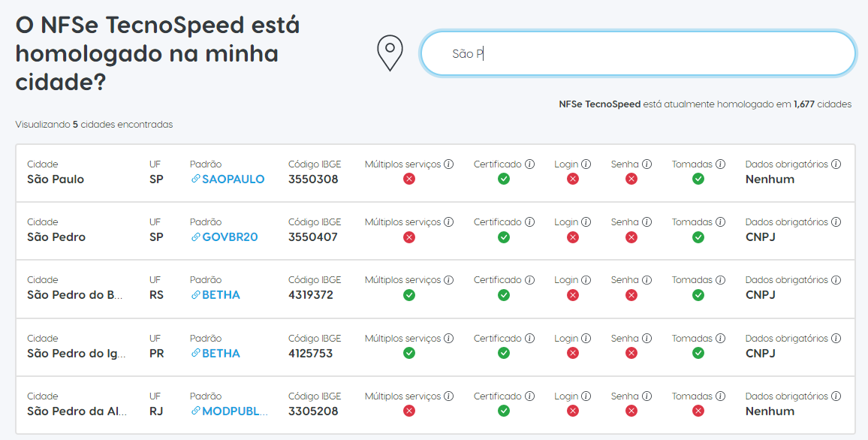Click green check under Certificado for São Paulo
Image resolution: width=868 pixels, height=440 pixels.
(504, 179)
